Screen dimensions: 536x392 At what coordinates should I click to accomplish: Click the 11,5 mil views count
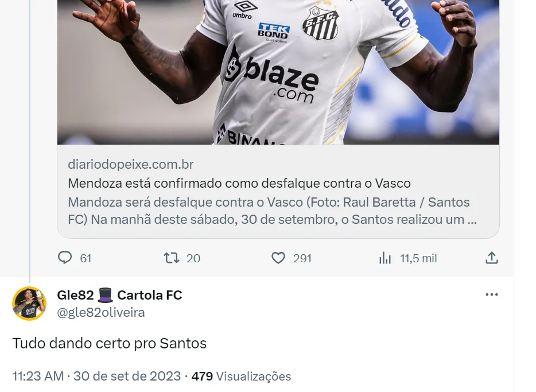point(418,258)
